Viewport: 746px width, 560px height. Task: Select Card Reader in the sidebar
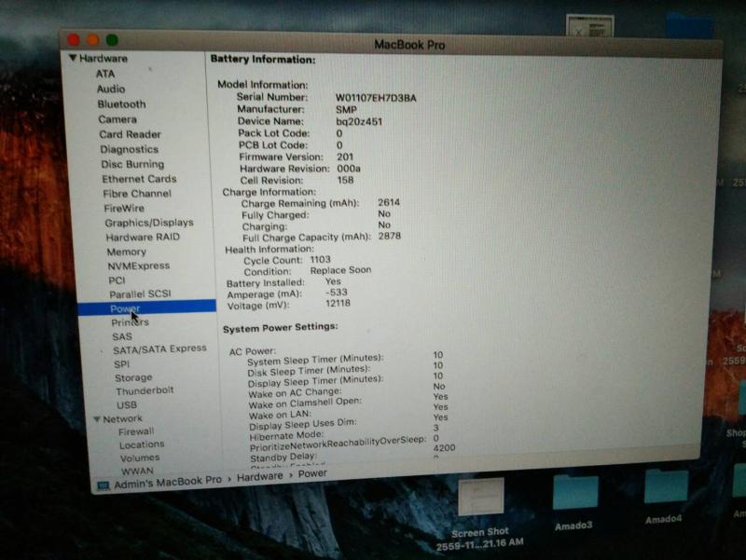point(130,134)
